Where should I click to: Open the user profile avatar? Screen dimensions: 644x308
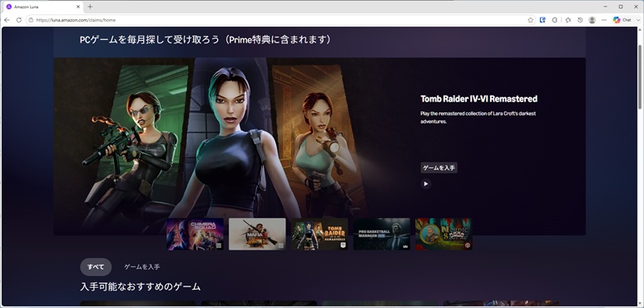click(x=592, y=20)
